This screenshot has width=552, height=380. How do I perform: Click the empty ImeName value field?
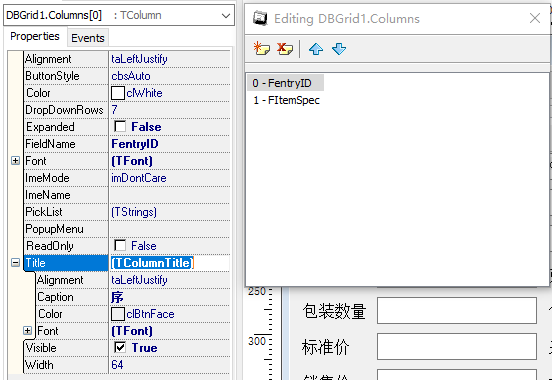(170, 195)
